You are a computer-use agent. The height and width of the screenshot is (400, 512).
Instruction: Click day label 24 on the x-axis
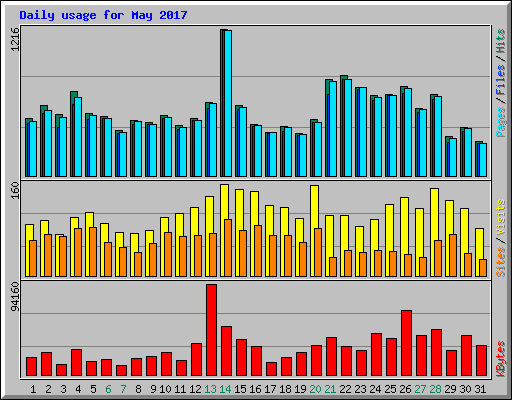click(375, 389)
